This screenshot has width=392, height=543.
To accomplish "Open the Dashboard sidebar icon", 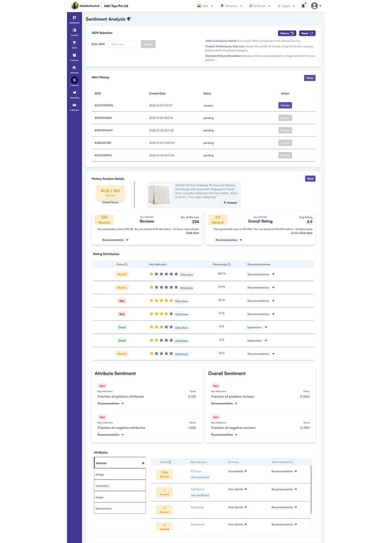I will pyautogui.click(x=74, y=18).
